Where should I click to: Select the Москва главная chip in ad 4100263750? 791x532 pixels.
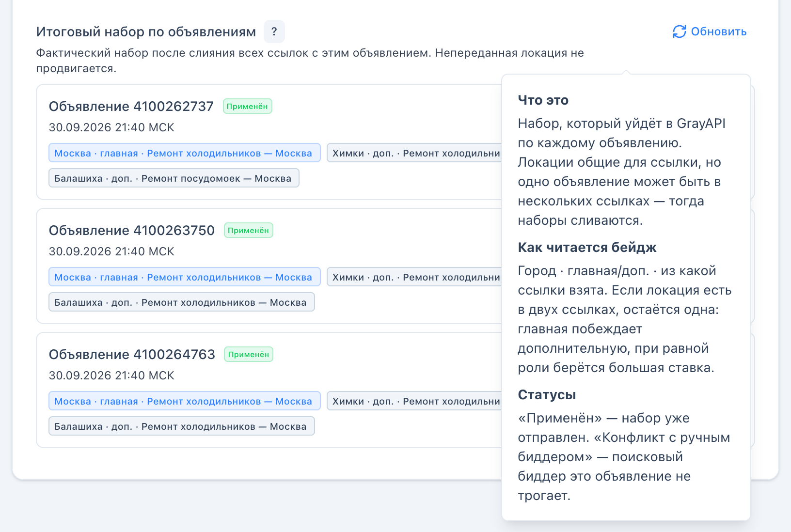pyautogui.click(x=184, y=277)
